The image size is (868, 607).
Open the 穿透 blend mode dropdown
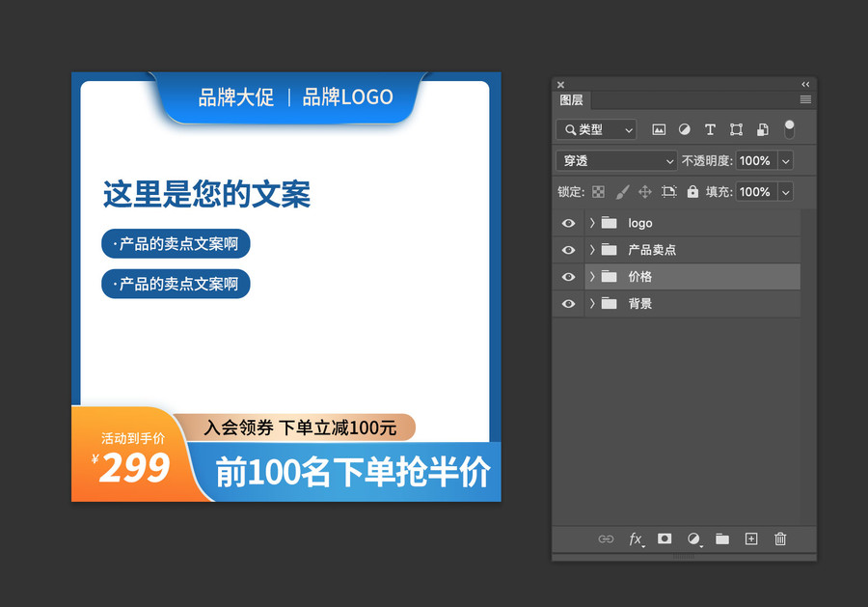click(x=616, y=160)
